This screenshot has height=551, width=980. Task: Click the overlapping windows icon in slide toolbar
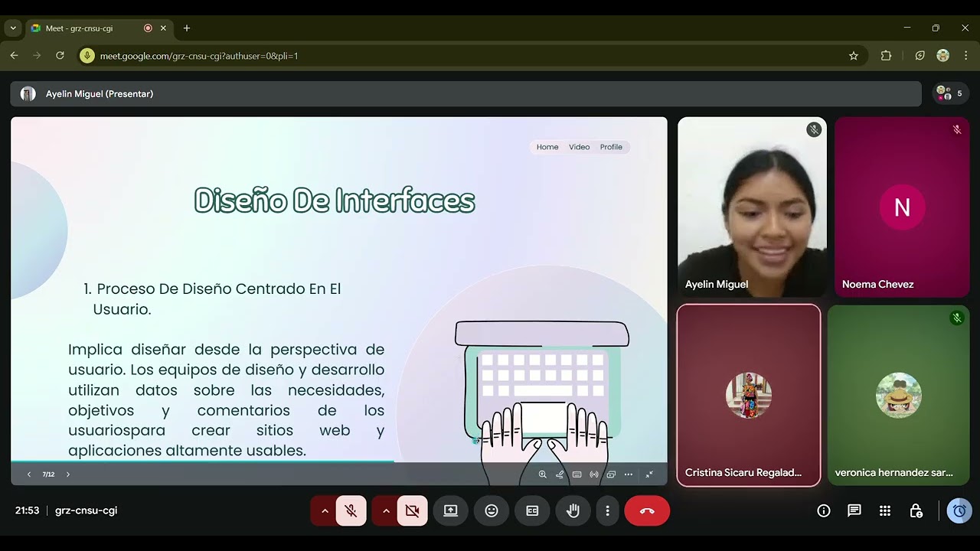click(x=611, y=474)
